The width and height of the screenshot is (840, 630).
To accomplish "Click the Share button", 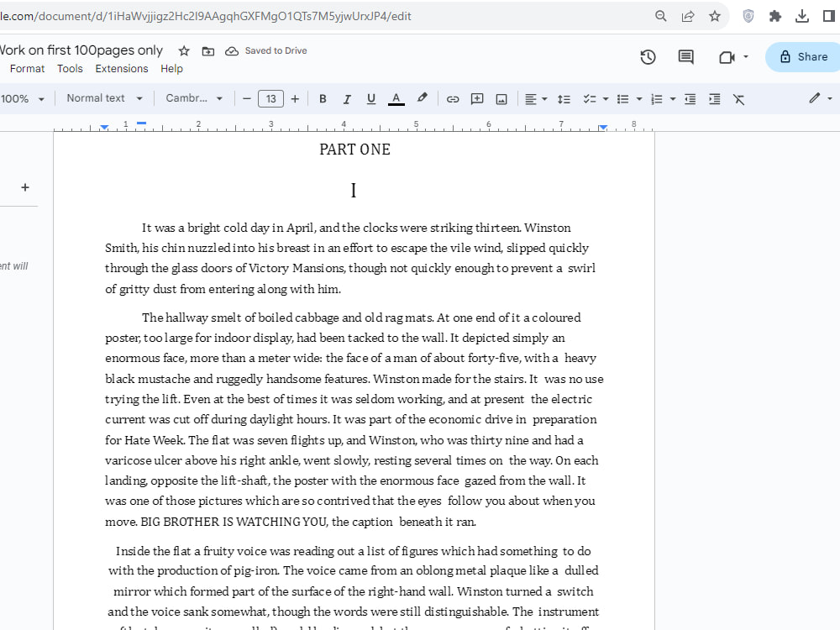I will point(801,56).
